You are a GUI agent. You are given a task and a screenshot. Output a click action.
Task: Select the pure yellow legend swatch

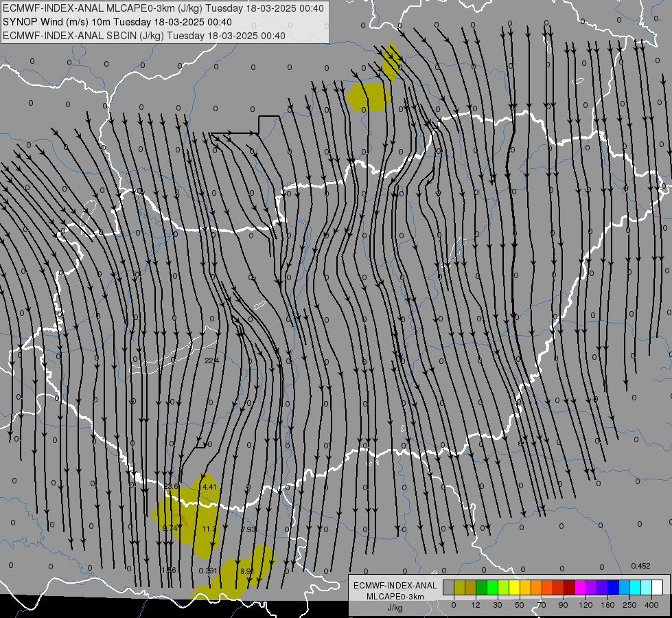514,587
